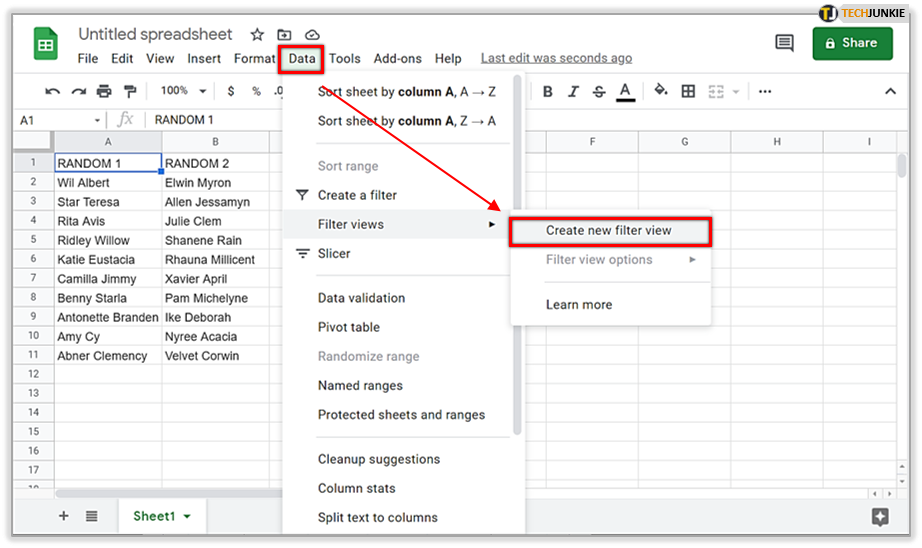
Task: Open the All Sheets list icon
Action: (91, 516)
